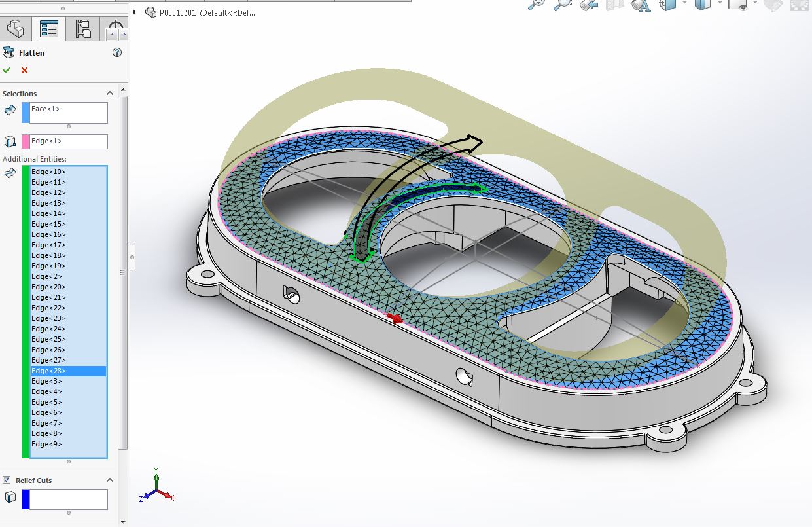812x527 pixels.
Task: Expand the P00015201 flyout design tree
Action: click(x=136, y=12)
